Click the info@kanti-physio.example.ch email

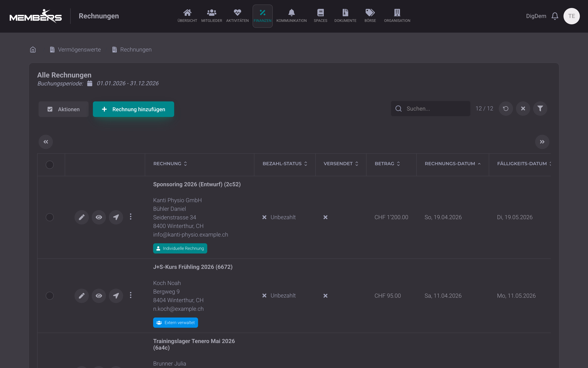(190, 235)
